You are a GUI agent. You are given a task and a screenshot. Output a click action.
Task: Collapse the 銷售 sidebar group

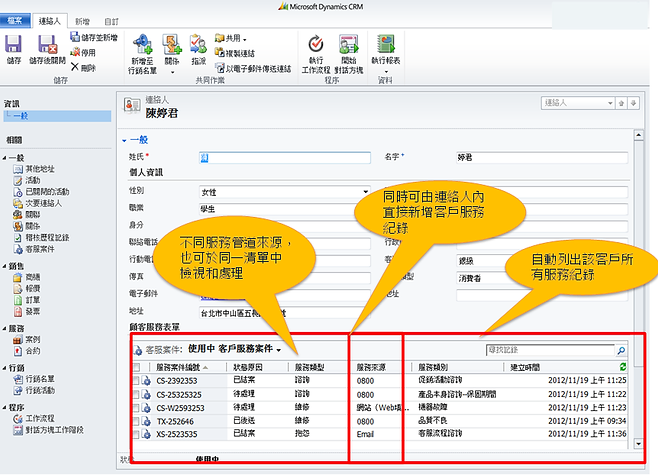coord(4,266)
